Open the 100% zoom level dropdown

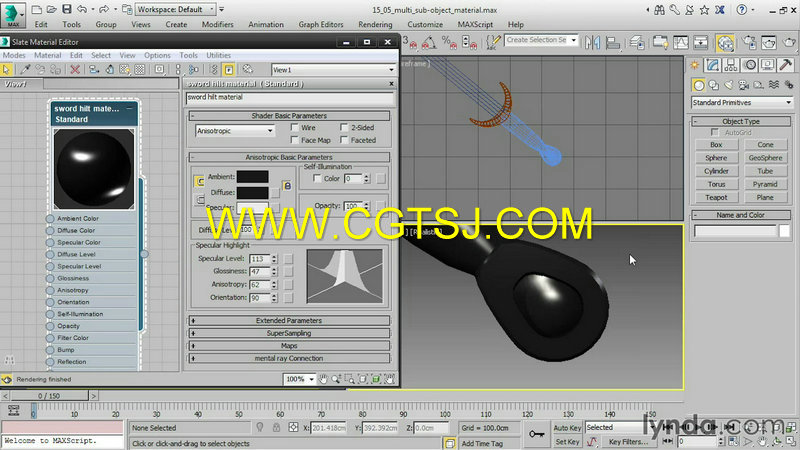[299, 379]
